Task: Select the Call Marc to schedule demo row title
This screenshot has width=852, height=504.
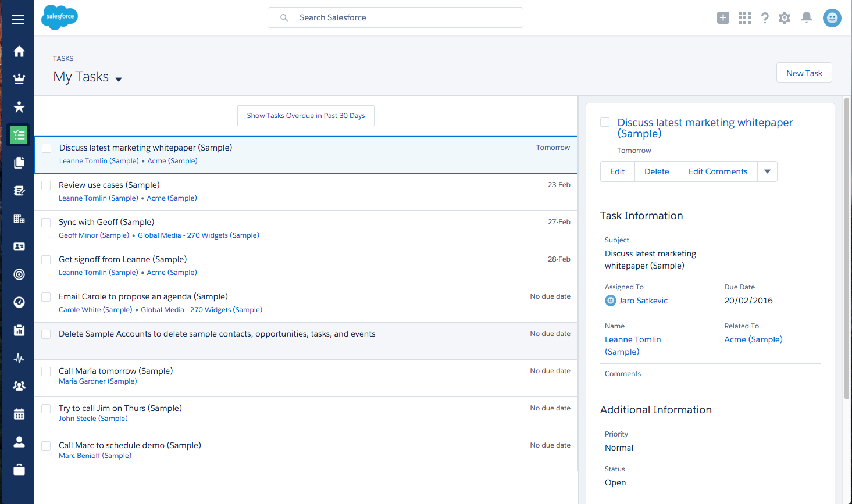Action: click(130, 445)
